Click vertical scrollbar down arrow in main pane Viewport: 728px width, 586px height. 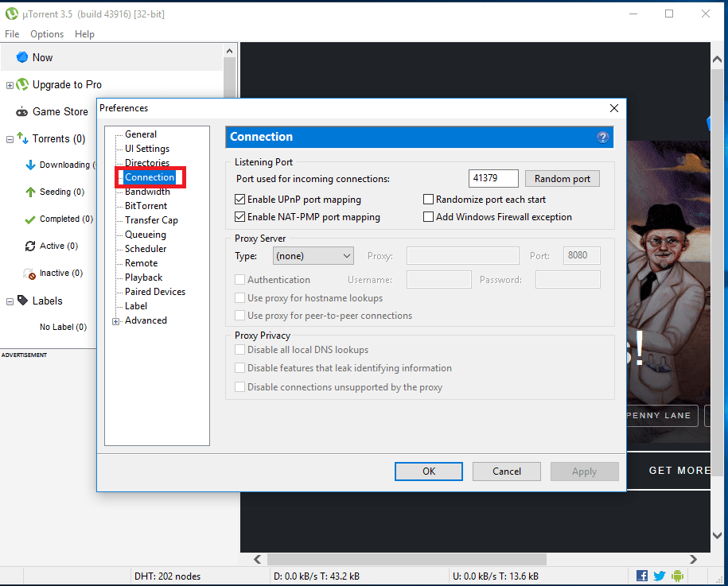tap(718, 535)
